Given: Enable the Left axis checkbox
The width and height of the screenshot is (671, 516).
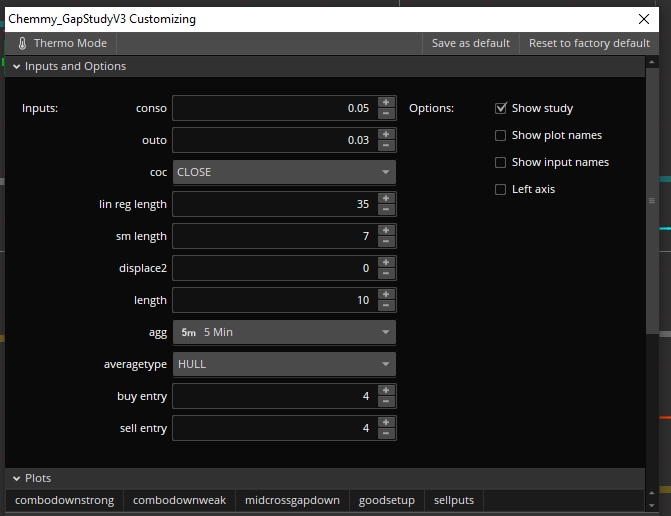Looking at the screenshot, I should point(501,189).
